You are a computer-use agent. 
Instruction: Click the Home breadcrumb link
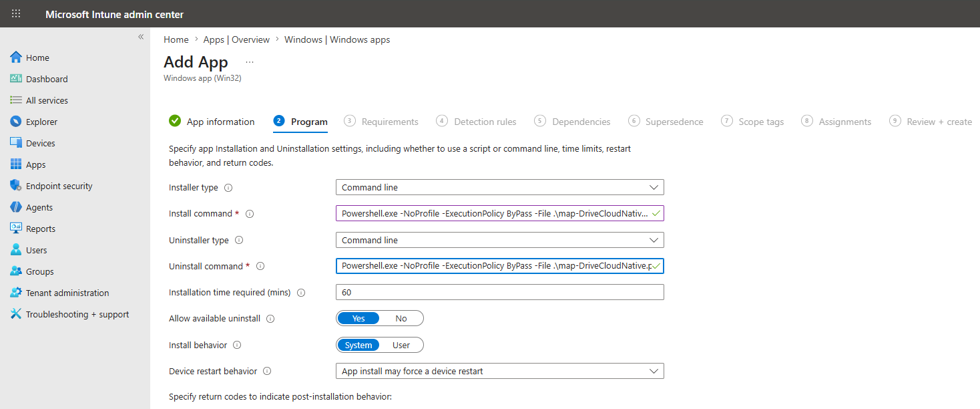pos(176,39)
